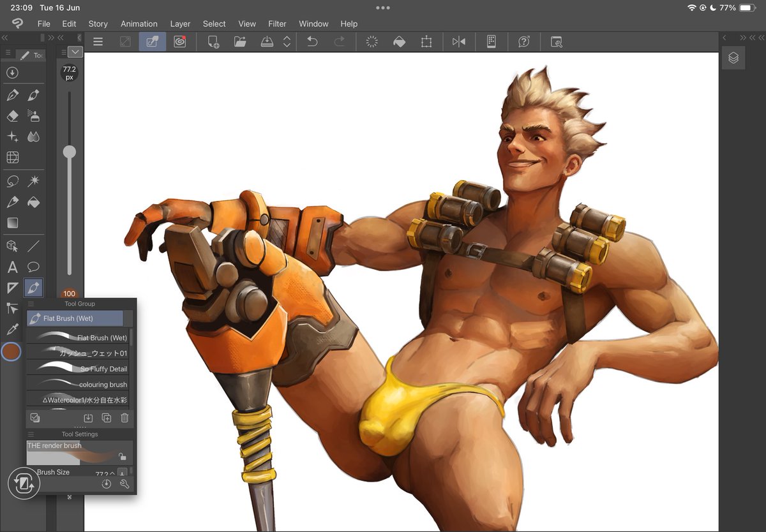Open the Clip Studio spiral launcher icon
The image size is (766, 532).
point(180,42)
